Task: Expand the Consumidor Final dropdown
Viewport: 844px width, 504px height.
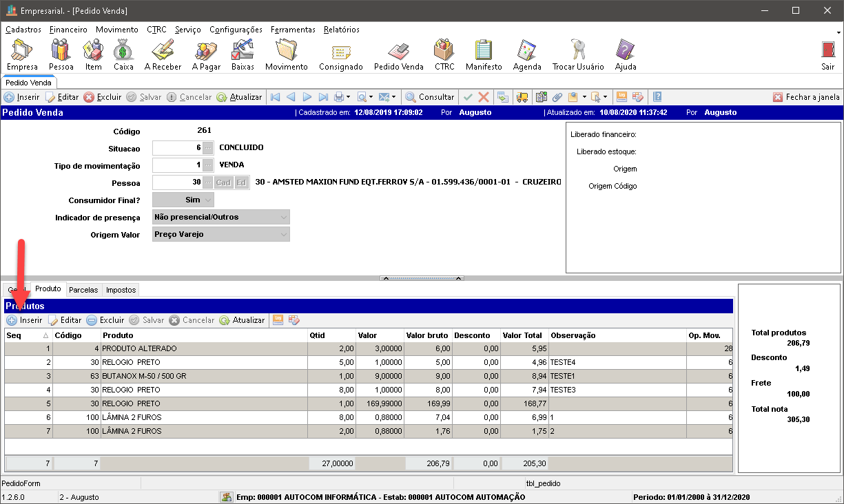Action: click(207, 200)
